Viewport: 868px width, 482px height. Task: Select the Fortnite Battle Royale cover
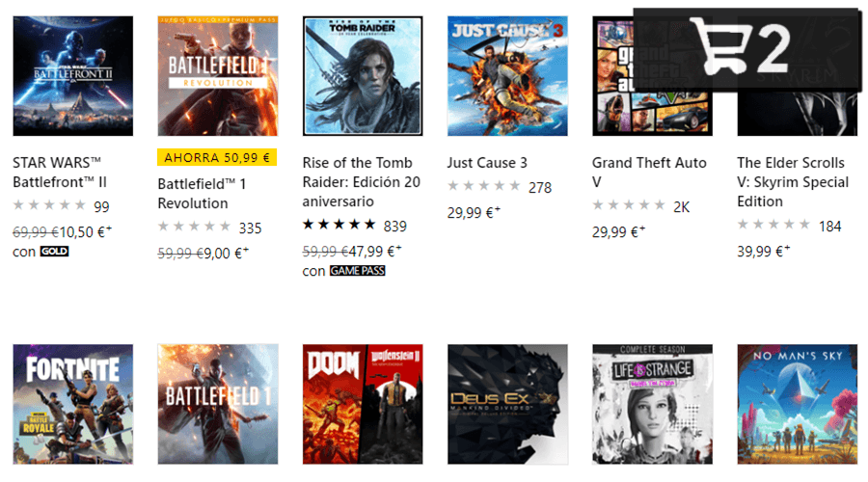pyautogui.click(x=73, y=404)
